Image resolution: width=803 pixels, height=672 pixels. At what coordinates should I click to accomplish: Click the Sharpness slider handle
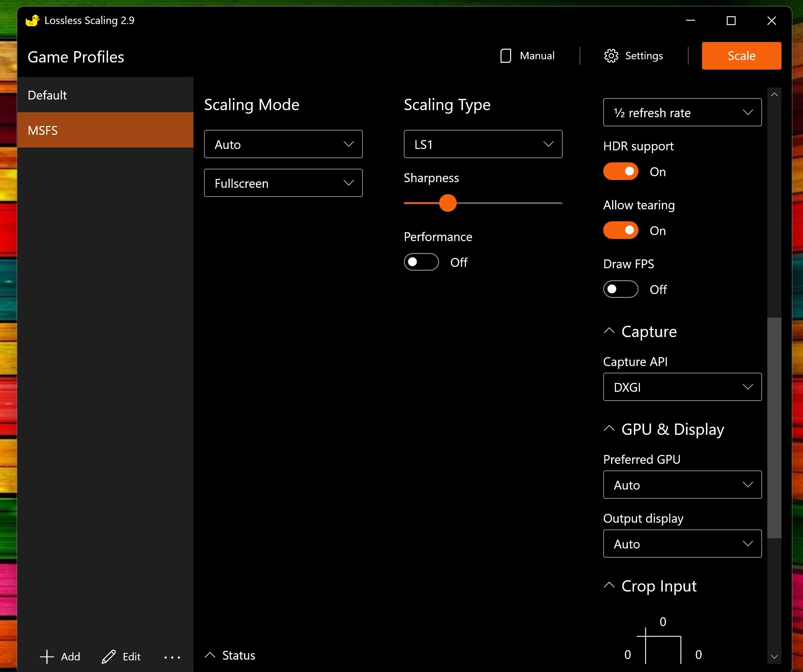click(x=448, y=203)
